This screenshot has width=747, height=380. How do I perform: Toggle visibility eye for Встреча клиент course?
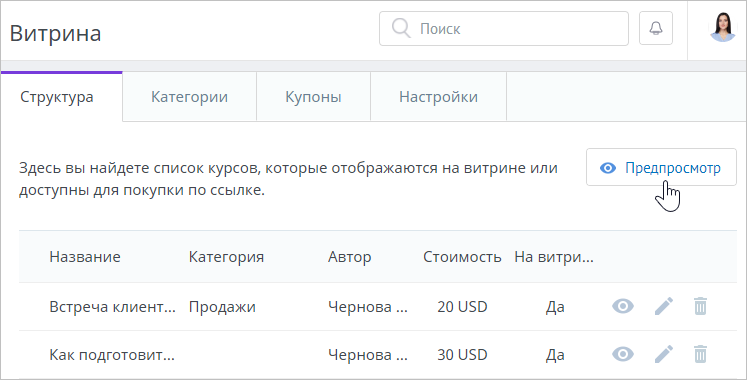(x=623, y=306)
